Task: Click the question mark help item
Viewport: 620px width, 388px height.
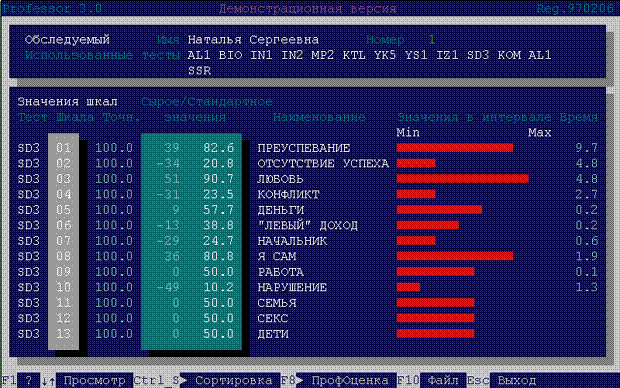Action: (x=28, y=380)
